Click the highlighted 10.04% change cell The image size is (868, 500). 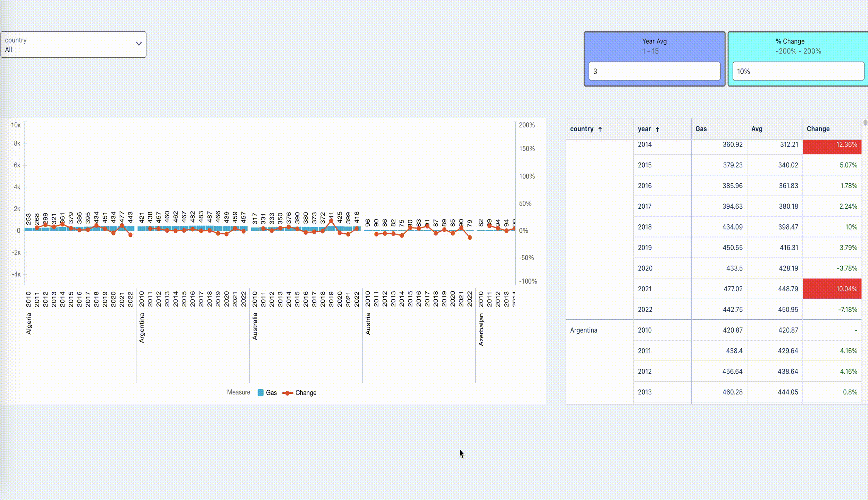click(832, 289)
